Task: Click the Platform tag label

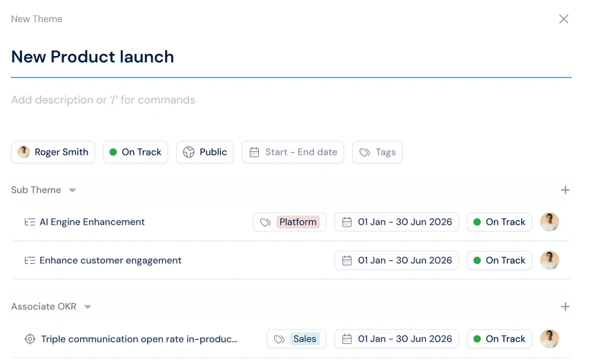Action: point(298,222)
